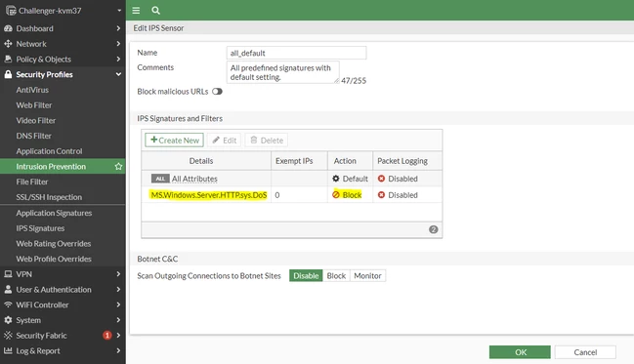The image size is (634, 364).
Task: Click the Network arrows icon
Action: (8, 44)
